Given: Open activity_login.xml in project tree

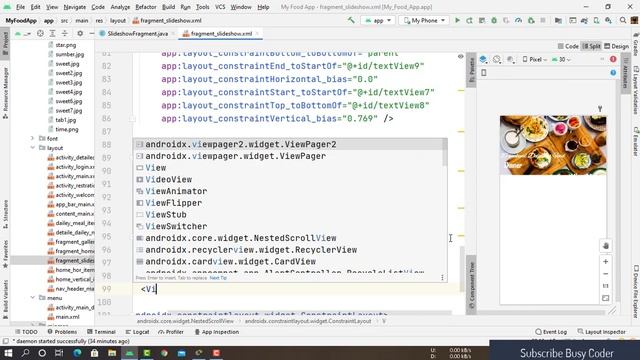Looking at the screenshot, I should [x=71, y=167].
